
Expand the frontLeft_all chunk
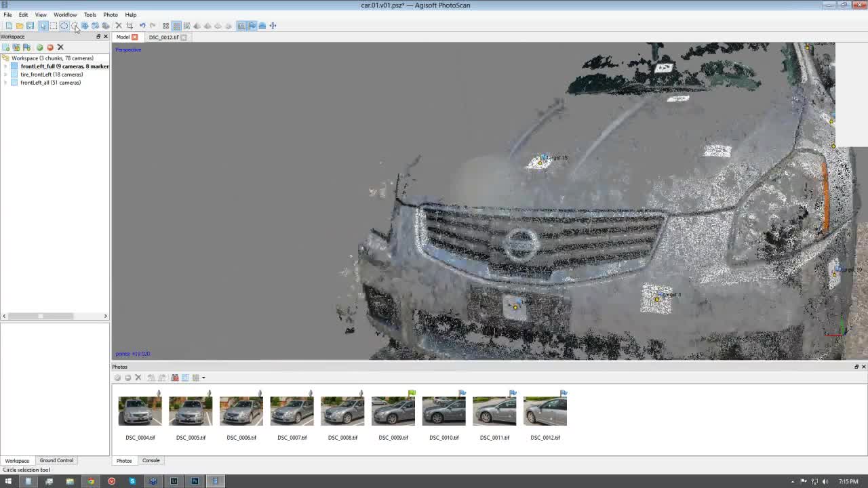click(x=5, y=83)
